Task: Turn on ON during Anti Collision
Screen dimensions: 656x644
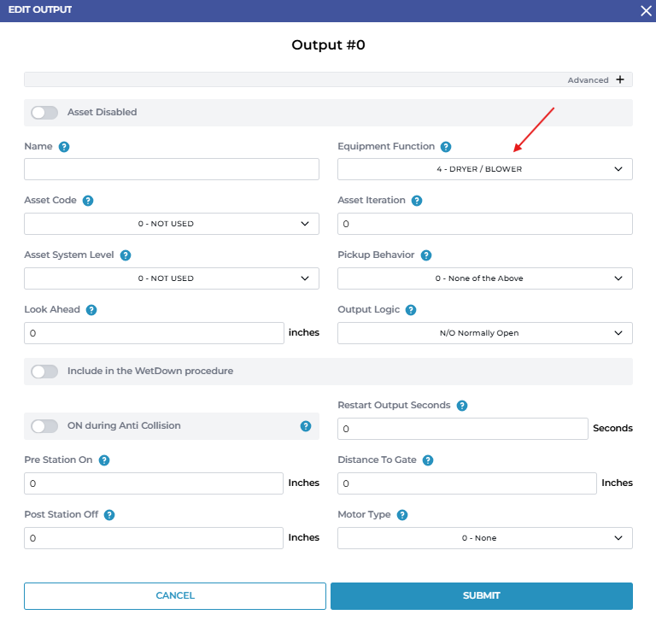Action: pyautogui.click(x=44, y=425)
